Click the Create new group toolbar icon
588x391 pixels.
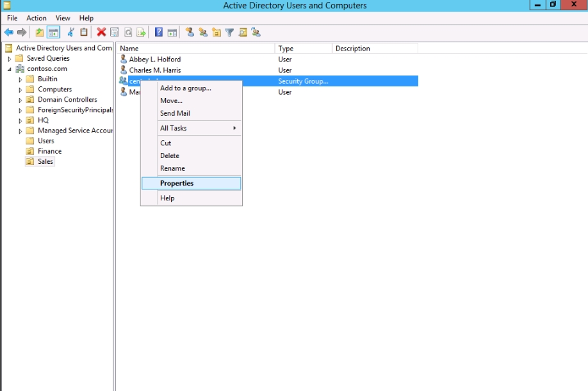203,32
